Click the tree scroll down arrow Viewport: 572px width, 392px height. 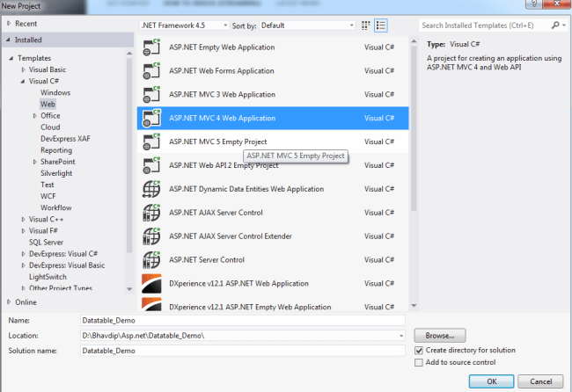[129, 289]
